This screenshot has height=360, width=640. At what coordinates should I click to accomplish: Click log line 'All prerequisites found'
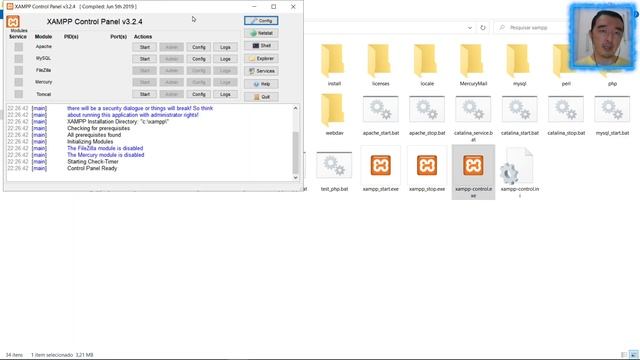pos(94,135)
